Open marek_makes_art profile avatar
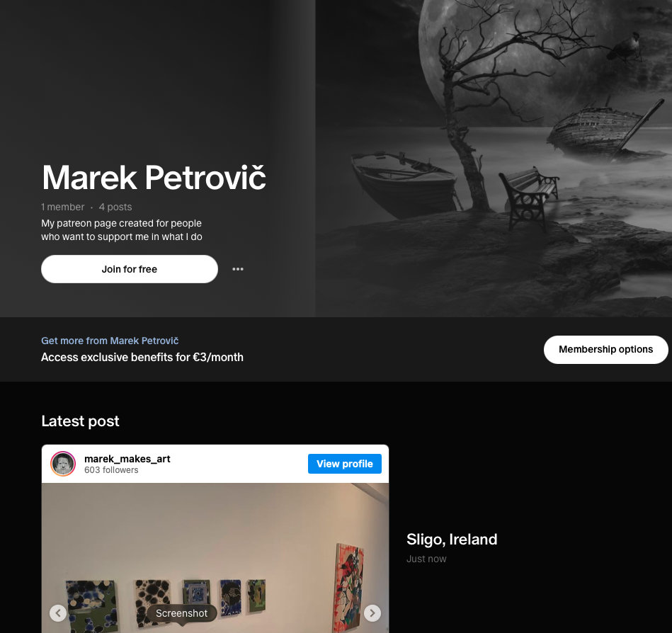Screen dimensions: 672x633 [x=63, y=464]
